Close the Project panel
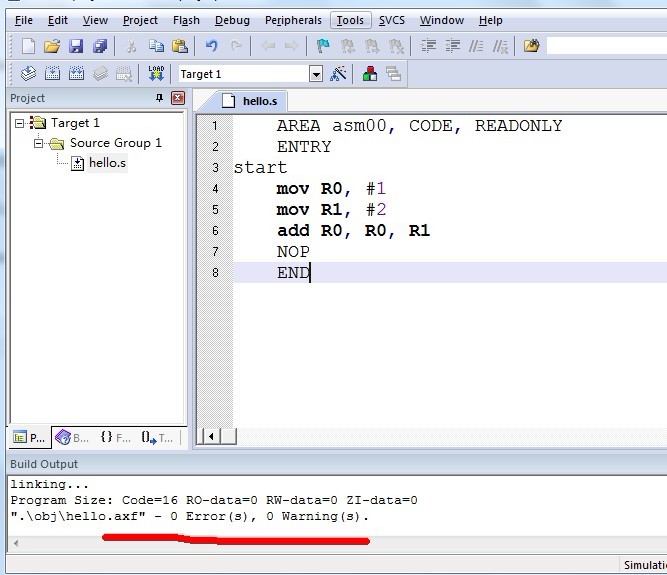 coord(178,98)
